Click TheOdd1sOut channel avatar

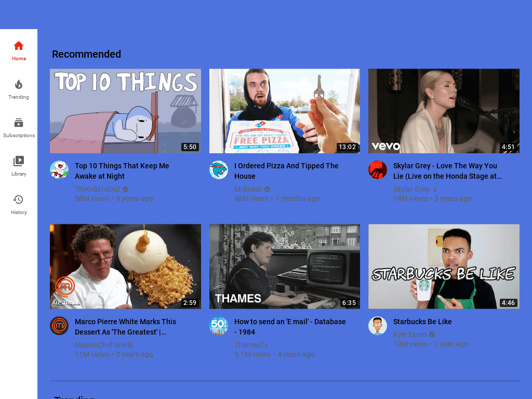[59, 170]
